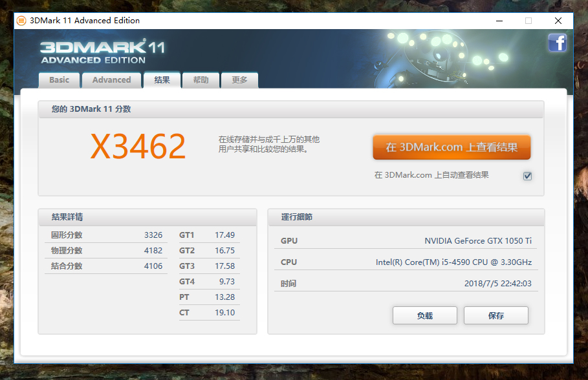Click the NVIDIA GeForce GTX 1050 Ti text
Screen dimensions: 588x380
478,240
